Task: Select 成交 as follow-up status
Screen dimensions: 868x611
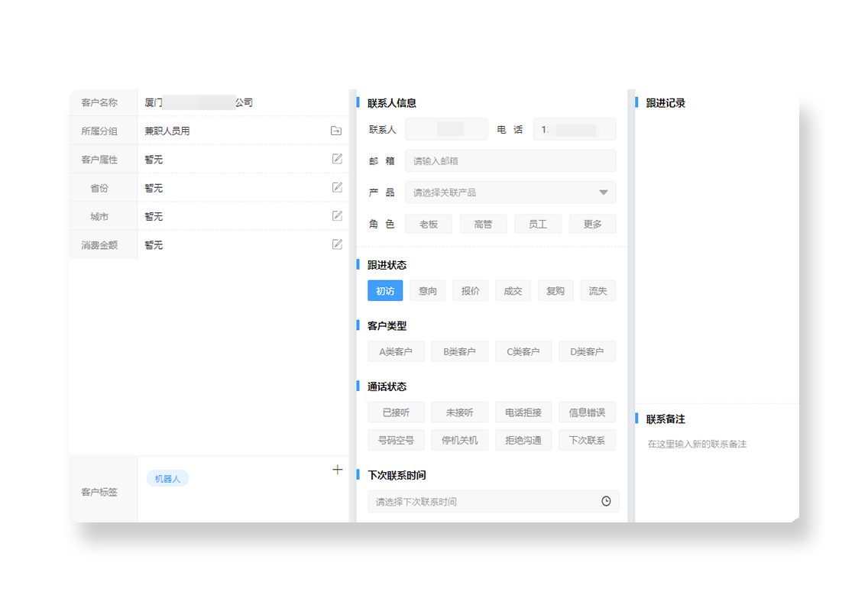Action: coord(513,291)
